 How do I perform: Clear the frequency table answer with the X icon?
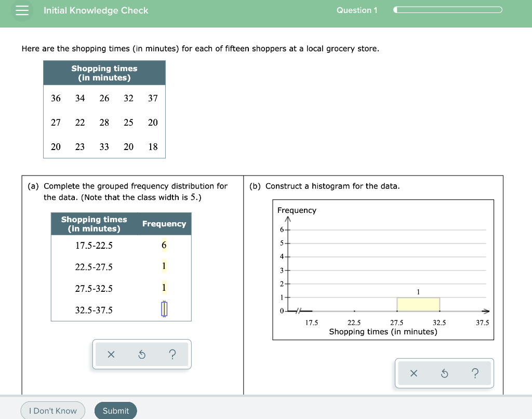point(111,354)
